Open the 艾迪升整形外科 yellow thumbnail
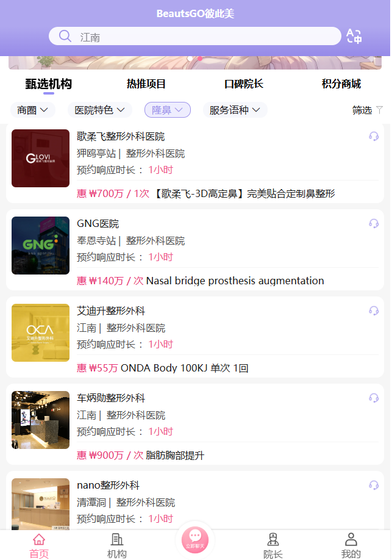This screenshot has width=392, height=560. click(40, 332)
